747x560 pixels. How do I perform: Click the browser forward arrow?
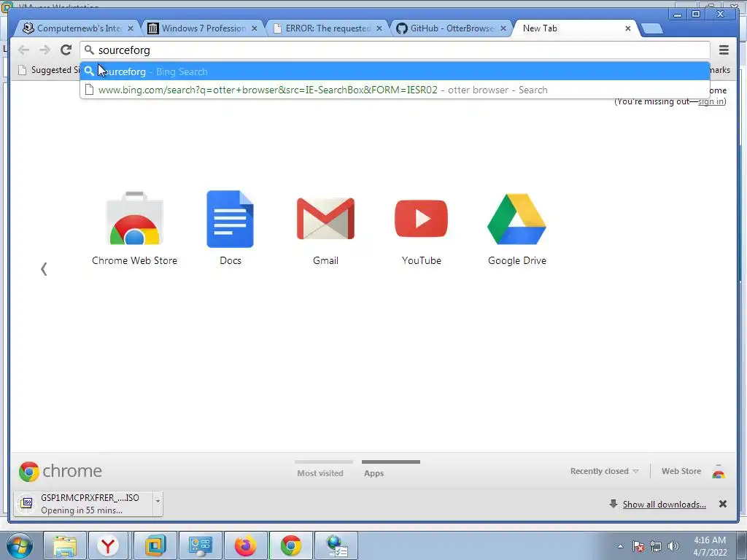(x=44, y=50)
